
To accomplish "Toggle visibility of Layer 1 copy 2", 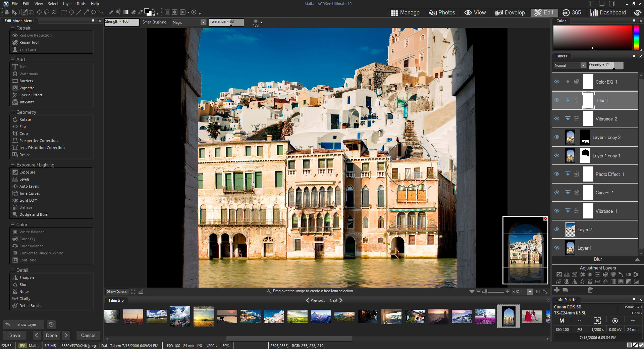I will pos(557,137).
